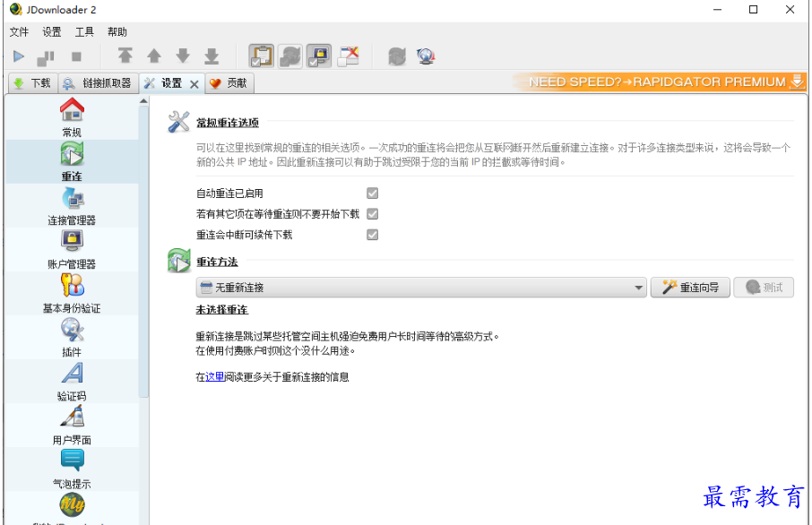
Task: Pause downloads using the pause icon
Action: click(x=46, y=57)
